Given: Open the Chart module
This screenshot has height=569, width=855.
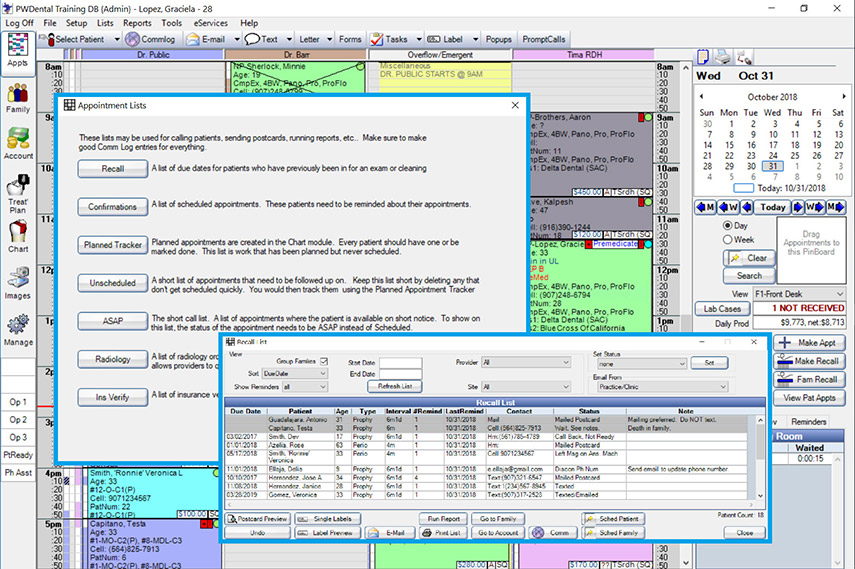Looking at the screenshot, I should click(x=17, y=237).
